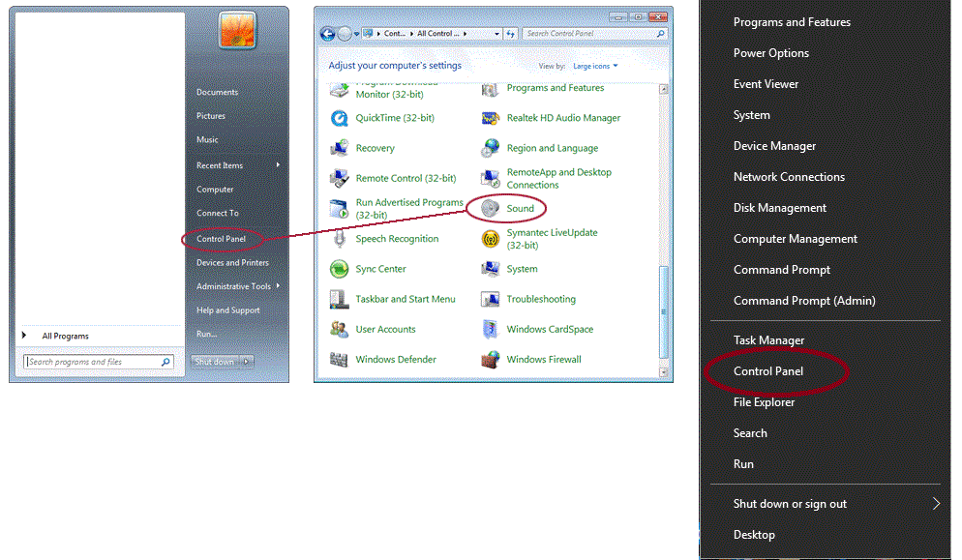Choose Network Connections in the dark menu

click(789, 177)
